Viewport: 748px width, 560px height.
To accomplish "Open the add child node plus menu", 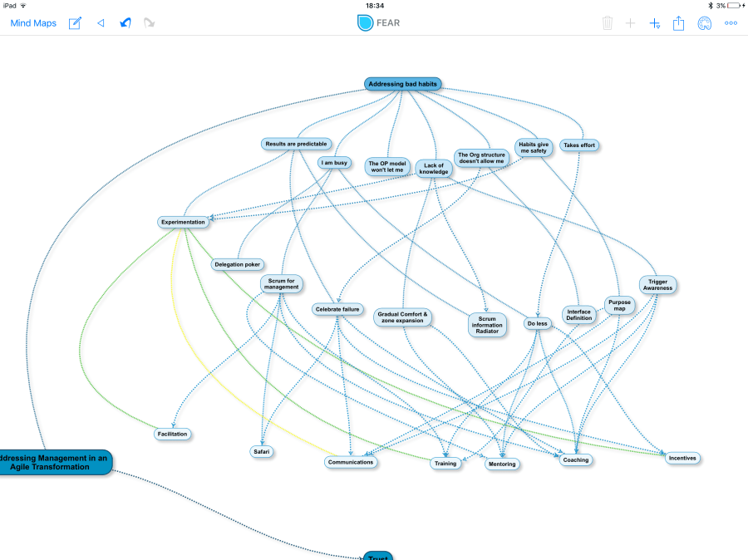I will pyautogui.click(x=655, y=23).
